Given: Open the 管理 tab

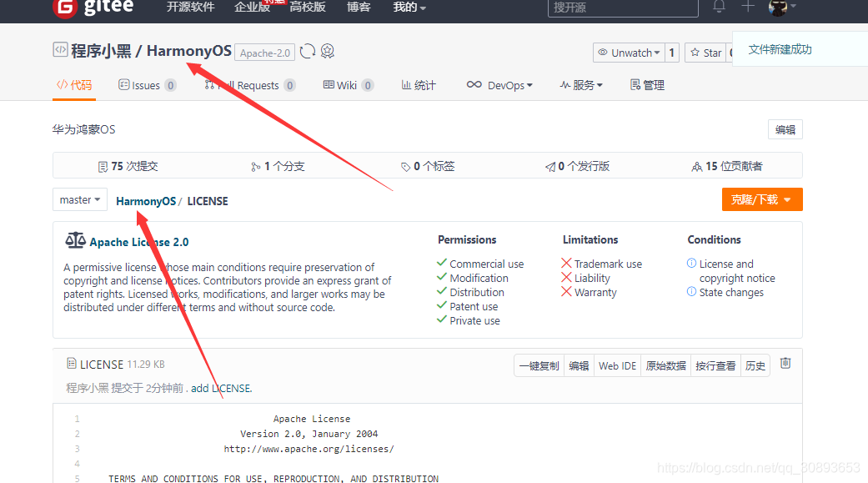Looking at the screenshot, I should (647, 85).
